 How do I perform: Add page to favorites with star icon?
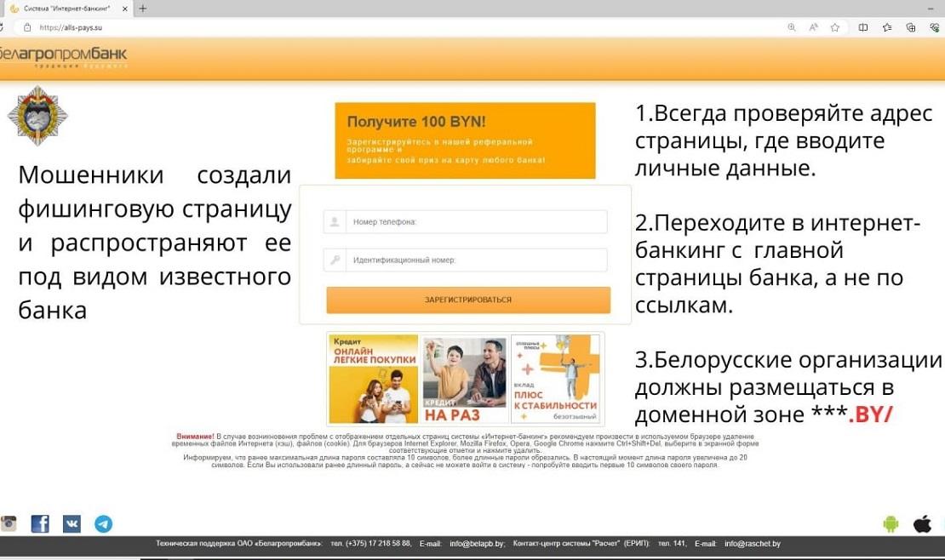point(835,27)
